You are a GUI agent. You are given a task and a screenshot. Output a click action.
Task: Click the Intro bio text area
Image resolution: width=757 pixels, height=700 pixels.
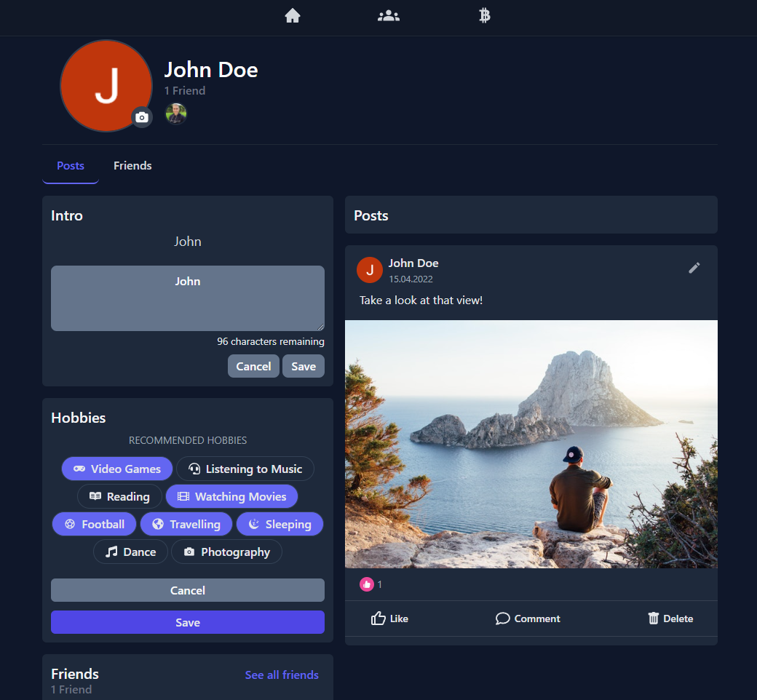point(188,298)
